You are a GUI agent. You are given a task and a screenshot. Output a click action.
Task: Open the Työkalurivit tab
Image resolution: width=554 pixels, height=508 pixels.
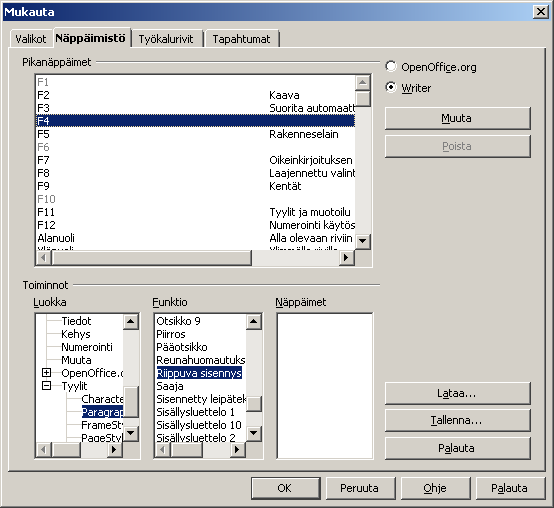[166, 39]
